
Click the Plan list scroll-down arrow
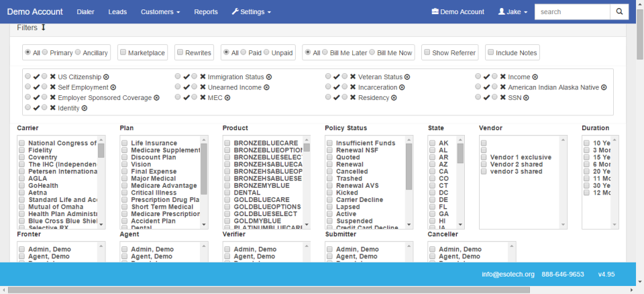pyautogui.click(x=204, y=225)
